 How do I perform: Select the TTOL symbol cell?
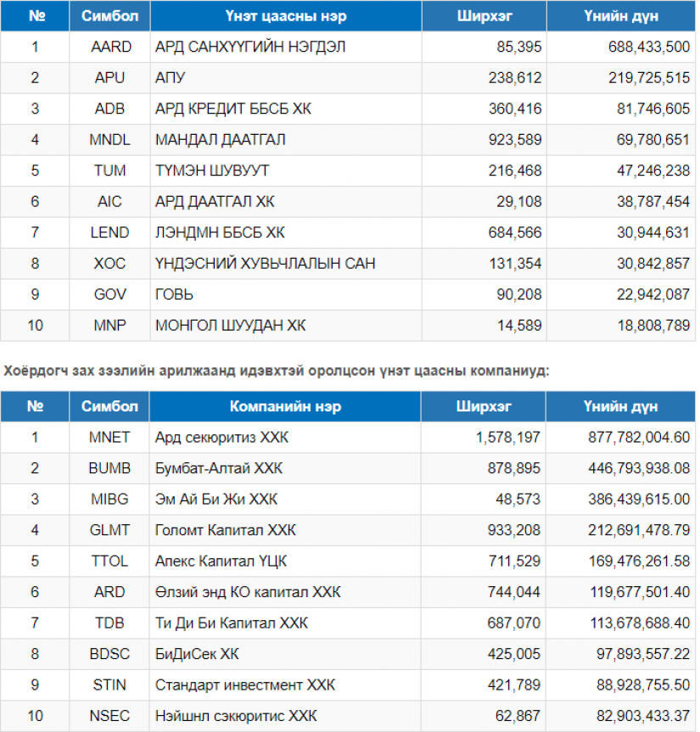109,561
